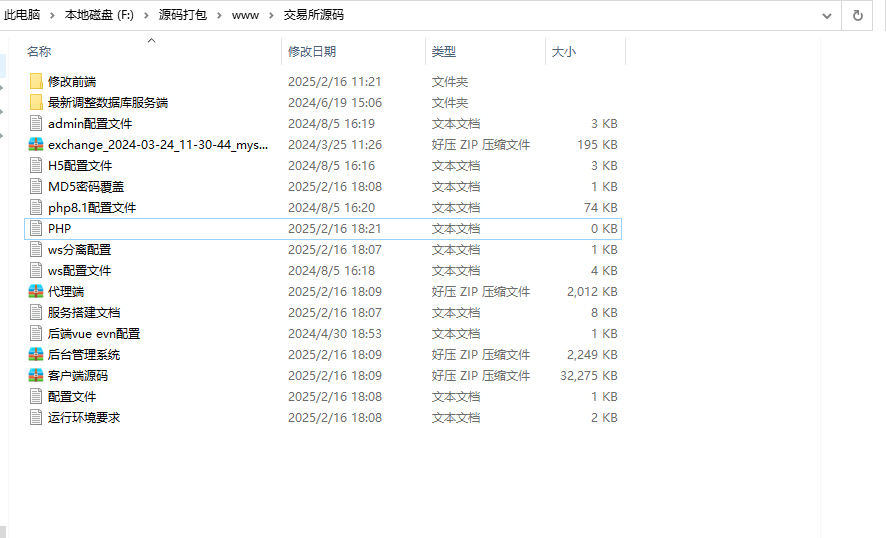This screenshot has width=886, height=538.
Task: Select the 运行环境要求 text document
Action: pyautogui.click(x=84, y=417)
